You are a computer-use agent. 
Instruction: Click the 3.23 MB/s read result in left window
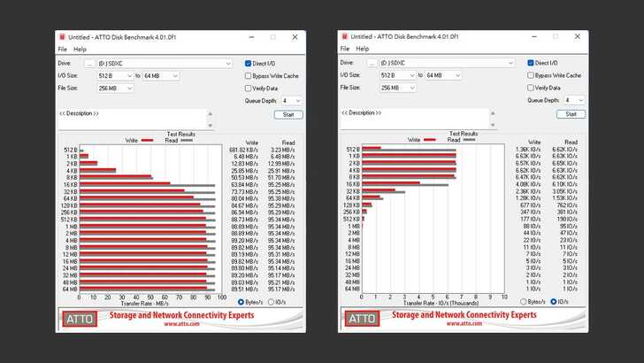click(x=282, y=150)
